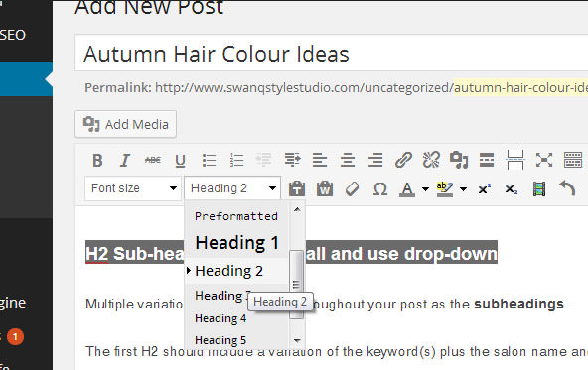The image size is (588, 370).
Task: Click the Paste from Word icon
Action: (325, 188)
